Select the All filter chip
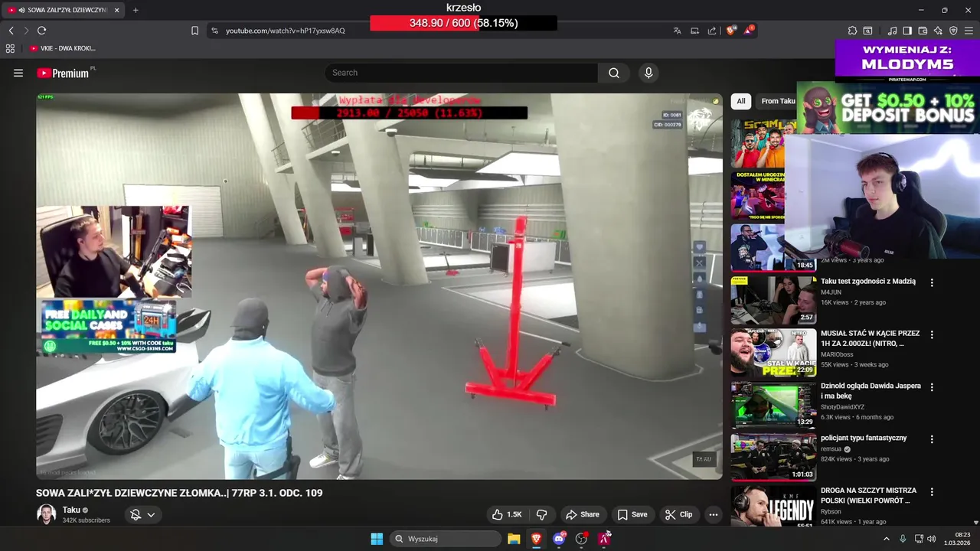This screenshot has width=980, height=551. click(x=741, y=101)
